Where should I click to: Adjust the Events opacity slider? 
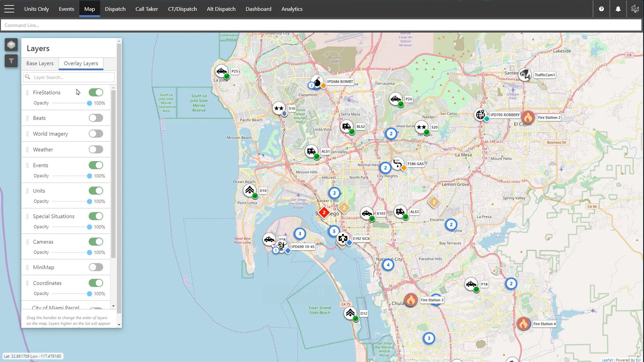(x=89, y=176)
